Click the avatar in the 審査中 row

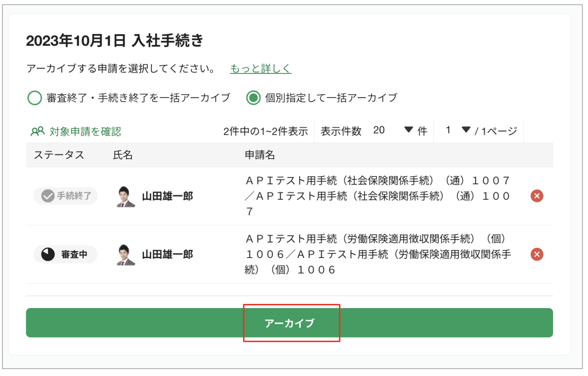click(x=126, y=255)
